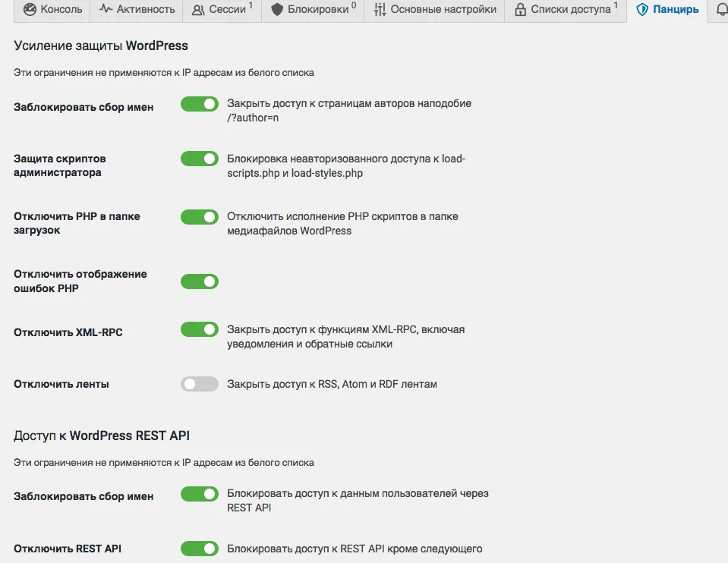
Task: Click REST API user data blocking description
Action: [358, 500]
